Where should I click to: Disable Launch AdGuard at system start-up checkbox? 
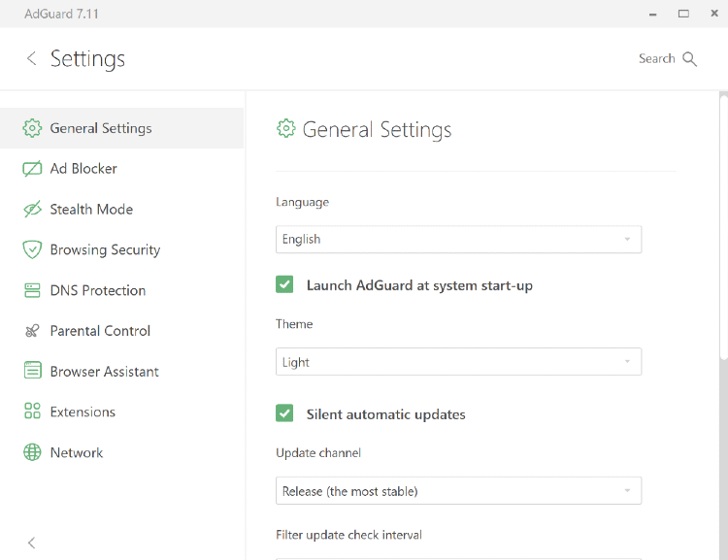pyautogui.click(x=284, y=284)
